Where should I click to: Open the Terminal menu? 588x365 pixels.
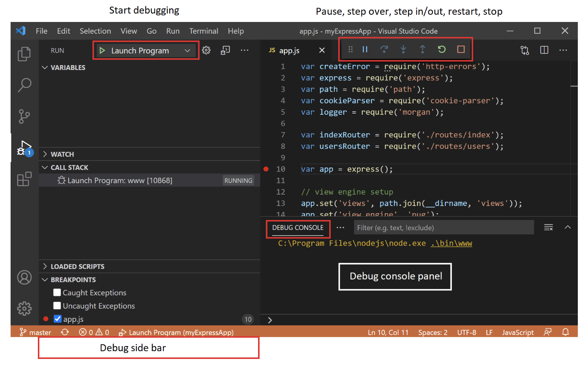(204, 31)
